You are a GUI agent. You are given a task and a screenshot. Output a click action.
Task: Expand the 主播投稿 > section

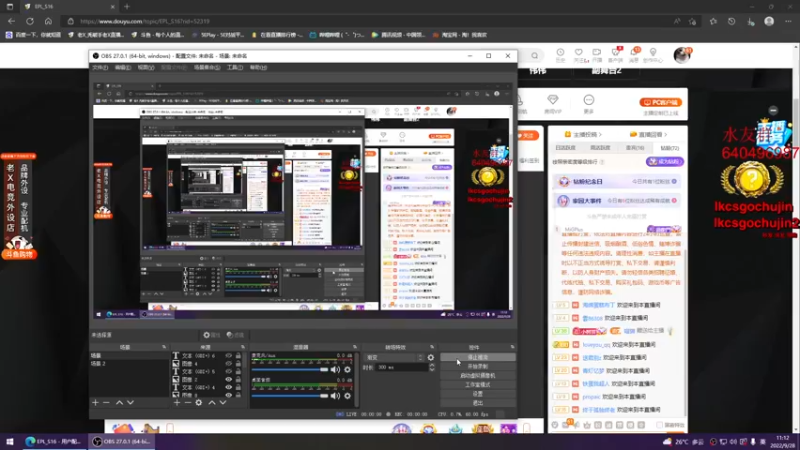(583, 135)
